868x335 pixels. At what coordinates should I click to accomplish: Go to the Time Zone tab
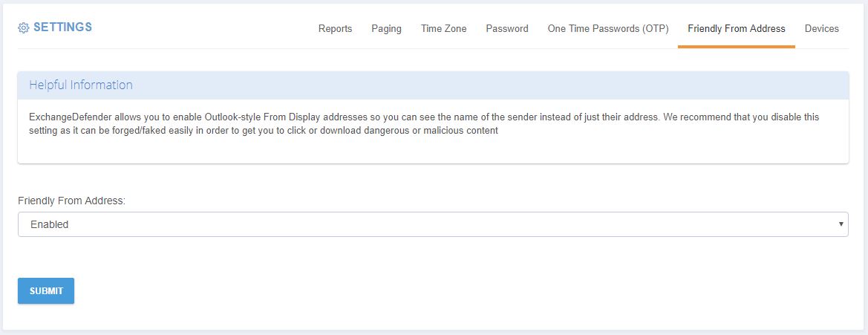pyautogui.click(x=443, y=29)
